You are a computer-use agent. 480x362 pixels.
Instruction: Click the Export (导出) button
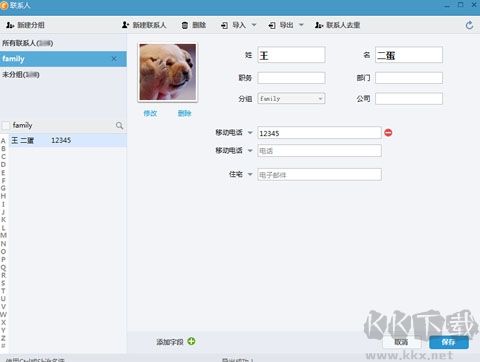[281, 25]
